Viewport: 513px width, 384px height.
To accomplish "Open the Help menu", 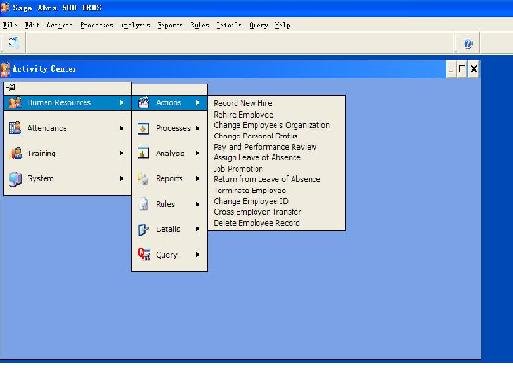I will [282, 25].
